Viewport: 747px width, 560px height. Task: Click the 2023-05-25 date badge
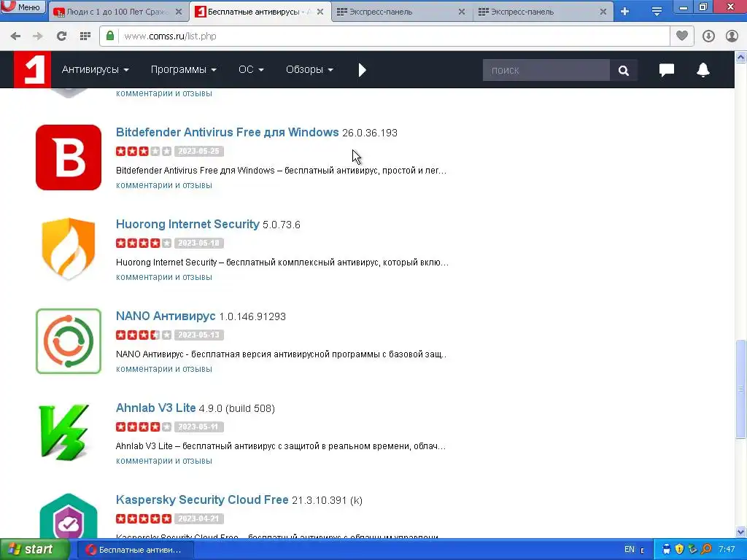click(x=198, y=152)
